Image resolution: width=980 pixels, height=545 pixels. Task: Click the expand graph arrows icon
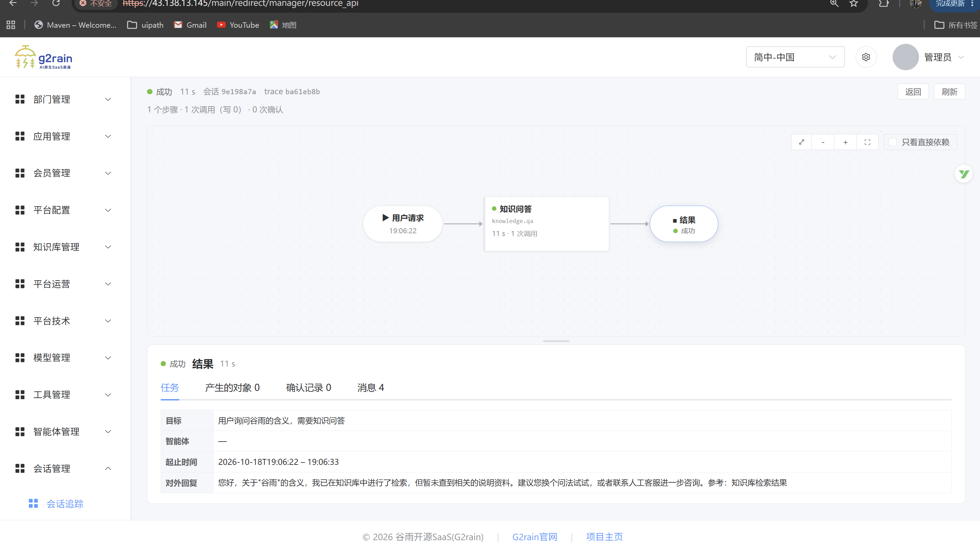click(801, 142)
